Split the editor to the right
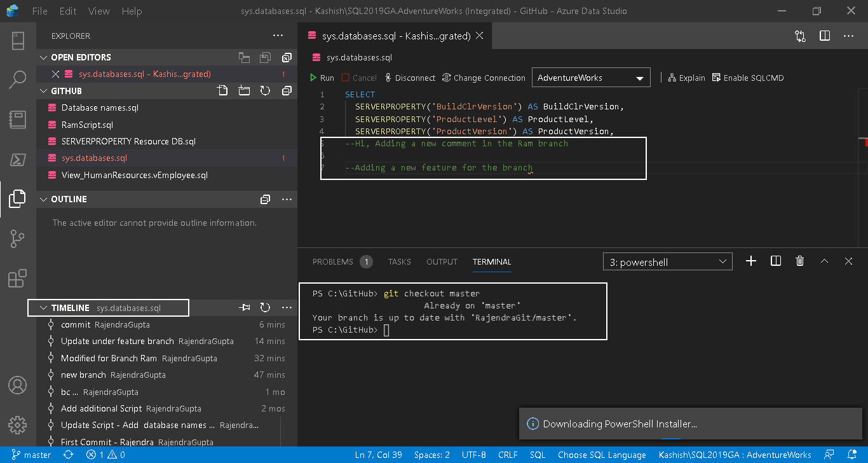868x463 pixels. (x=824, y=36)
